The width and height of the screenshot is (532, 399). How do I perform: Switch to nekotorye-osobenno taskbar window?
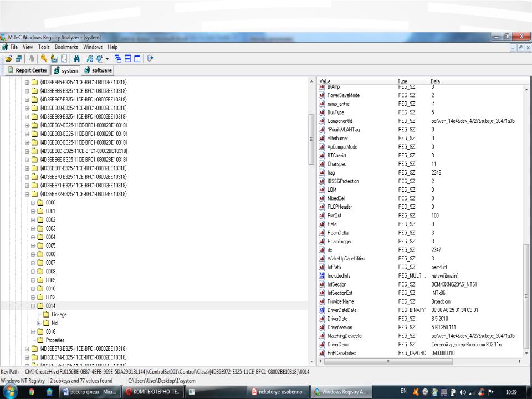(279, 392)
